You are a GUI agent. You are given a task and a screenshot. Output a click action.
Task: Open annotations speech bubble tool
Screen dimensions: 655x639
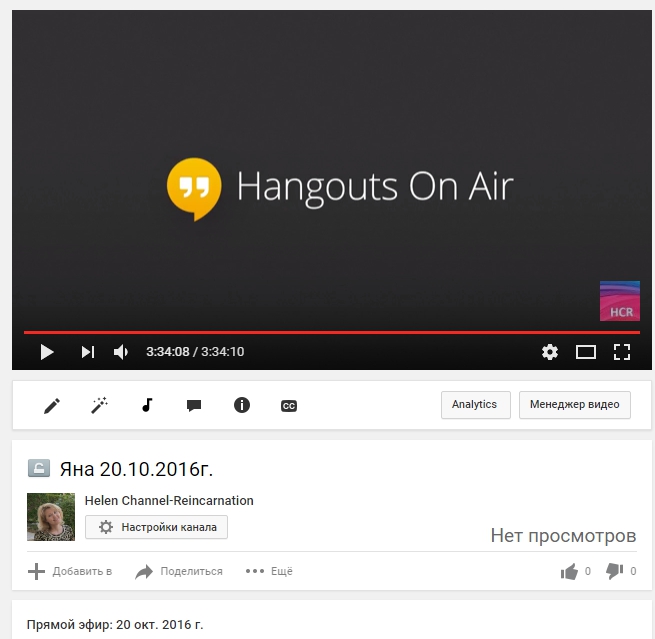[x=194, y=405]
